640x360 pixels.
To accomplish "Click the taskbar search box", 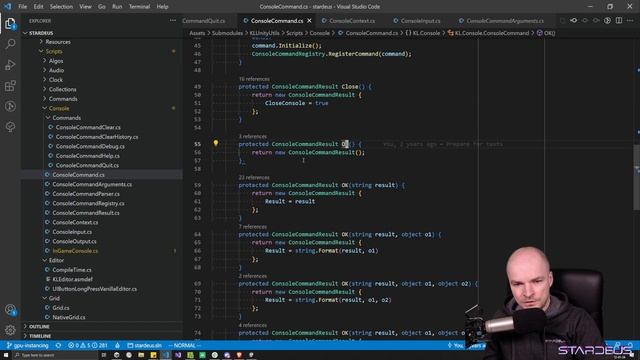I will point(54,355).
